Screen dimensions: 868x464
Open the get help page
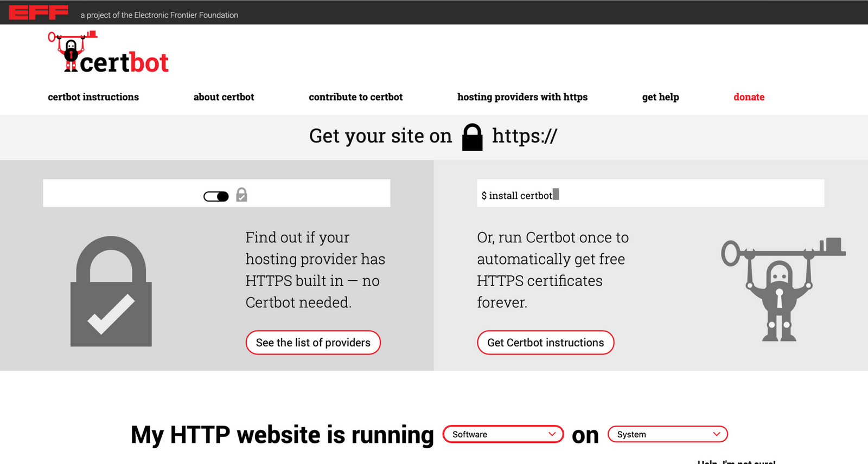[661, 97]
